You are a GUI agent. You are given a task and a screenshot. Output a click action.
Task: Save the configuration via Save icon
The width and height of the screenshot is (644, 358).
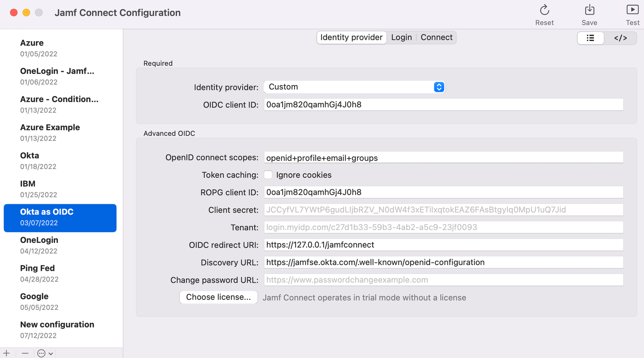(589, 10)
